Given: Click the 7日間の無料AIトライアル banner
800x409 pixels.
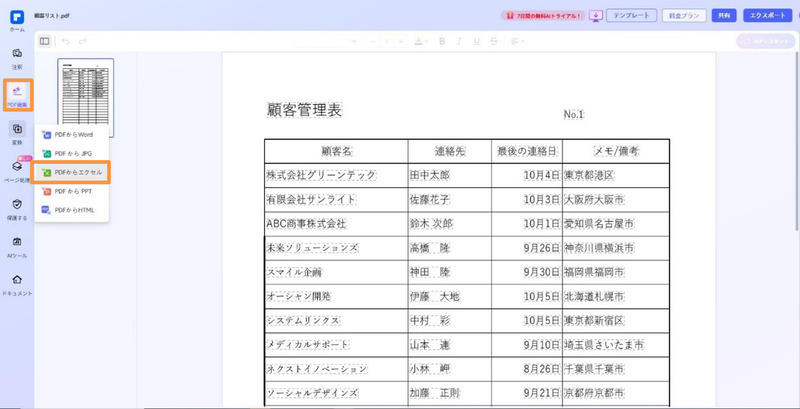Looking at the screenshot, I should pos(543,16).
